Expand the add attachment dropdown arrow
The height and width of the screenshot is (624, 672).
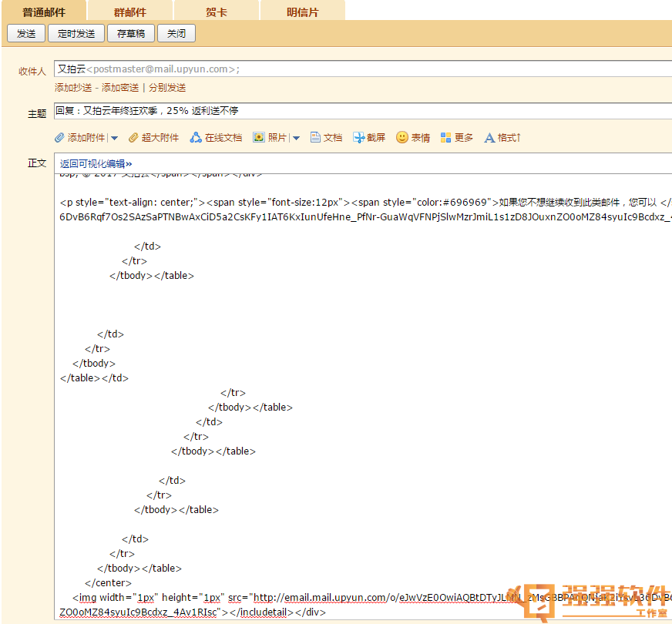(x=114, y=139)
